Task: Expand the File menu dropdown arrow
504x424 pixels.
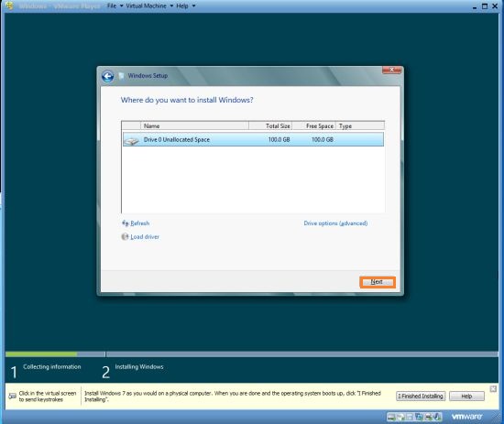Action: [122, 5]
